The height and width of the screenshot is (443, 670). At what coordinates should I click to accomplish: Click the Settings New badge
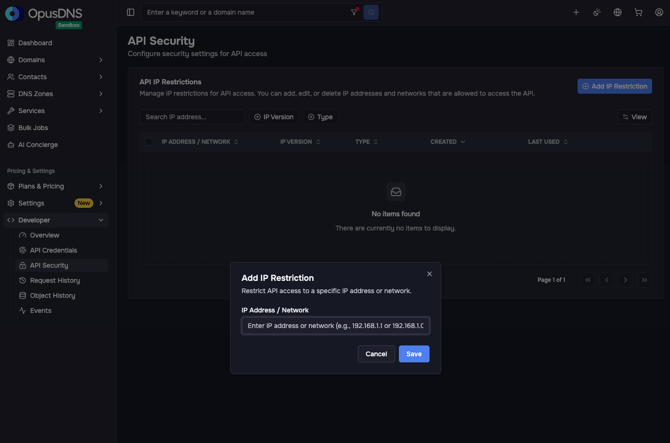tap(84, 203)
